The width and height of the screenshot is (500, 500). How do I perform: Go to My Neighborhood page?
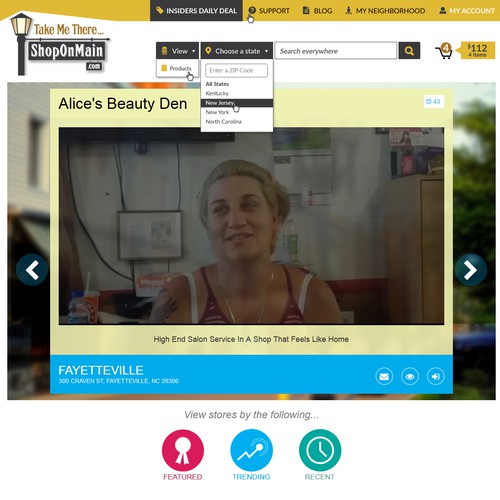tap(385, 11)
